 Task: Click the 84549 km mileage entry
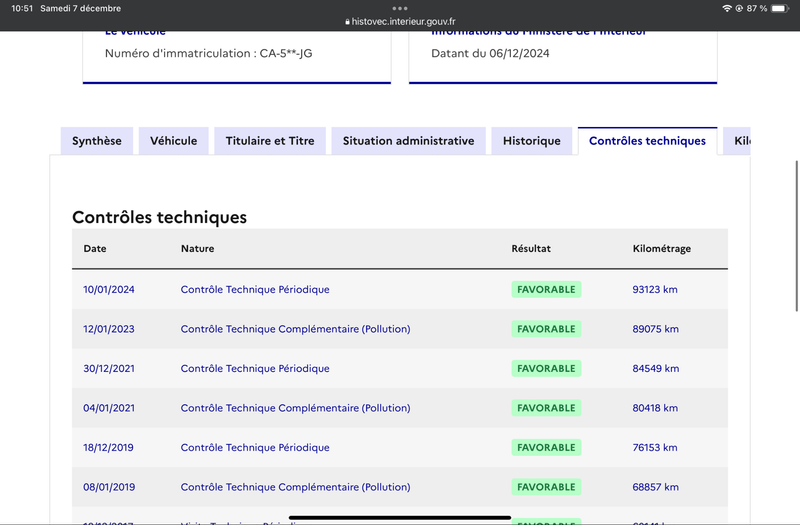656,368
